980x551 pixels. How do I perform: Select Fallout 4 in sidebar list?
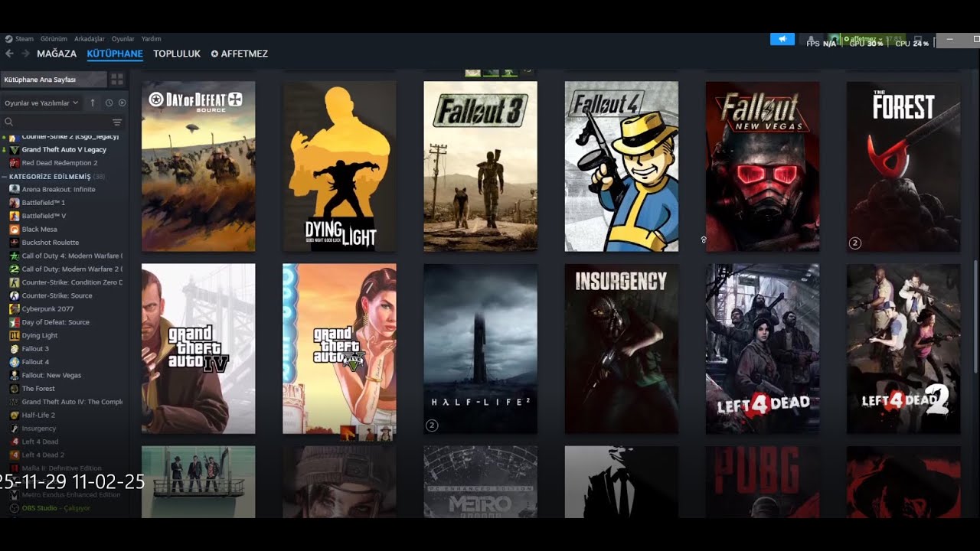pyautogui.click(x=35, y=362)
